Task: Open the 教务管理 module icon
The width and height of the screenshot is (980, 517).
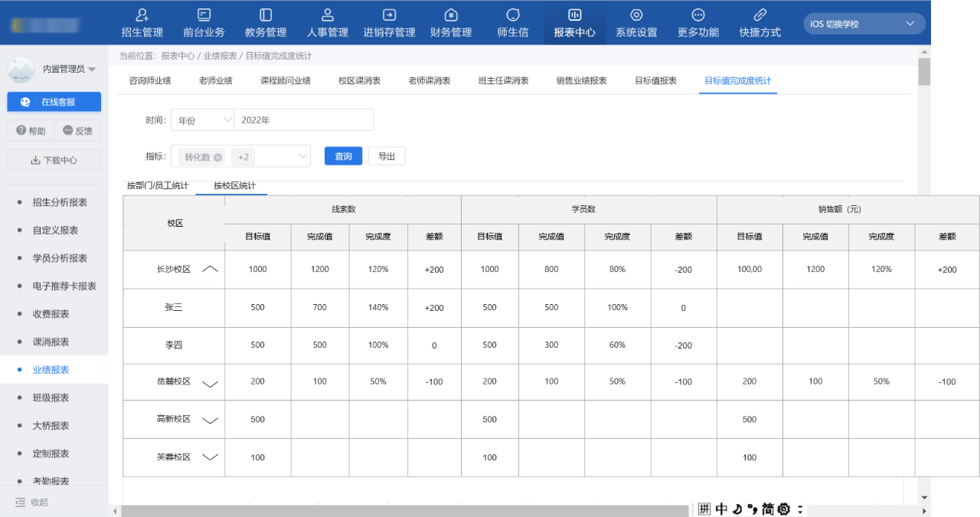Action: pos(266,15)
